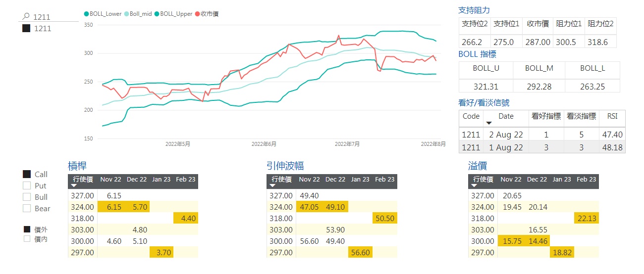Click the Boll_mid legend marker

pos(126,14)
